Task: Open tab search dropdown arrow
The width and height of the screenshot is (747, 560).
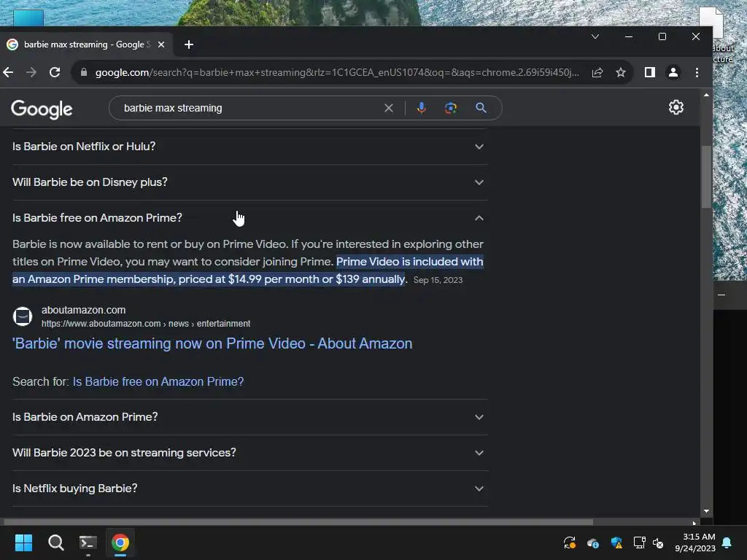Action: 595,36
